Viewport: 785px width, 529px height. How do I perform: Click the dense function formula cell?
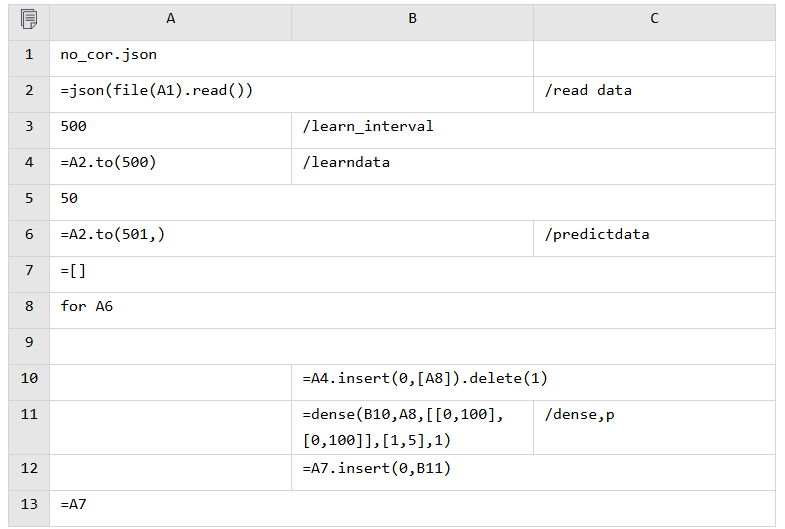(412, 427)
